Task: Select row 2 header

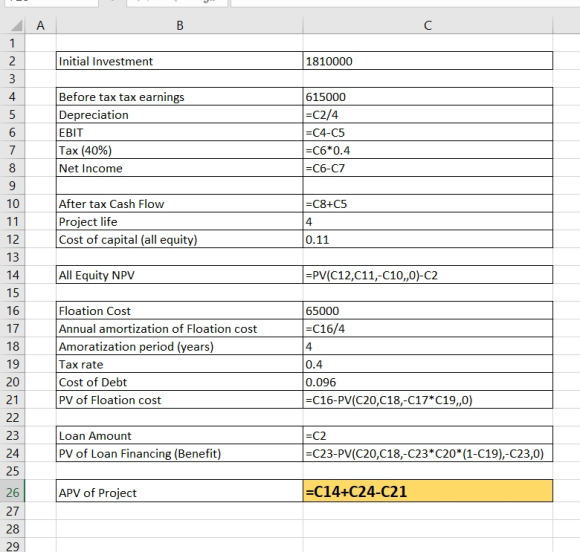Action: (12, 61)
